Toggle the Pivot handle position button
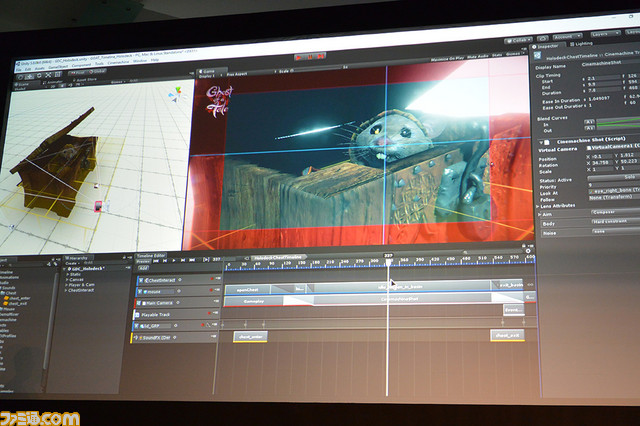 pos(77,73)
